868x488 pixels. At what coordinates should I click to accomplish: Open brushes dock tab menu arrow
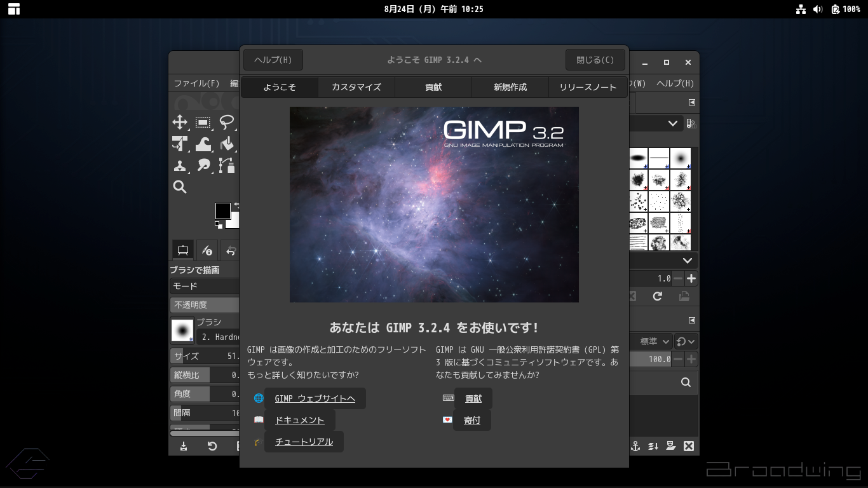pos(692,102)
